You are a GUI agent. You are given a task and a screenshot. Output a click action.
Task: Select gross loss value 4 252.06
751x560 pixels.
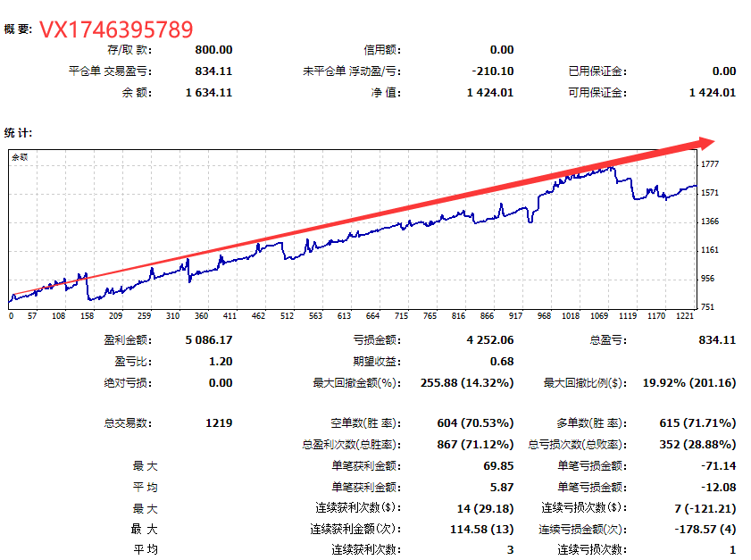click(490, 340)
